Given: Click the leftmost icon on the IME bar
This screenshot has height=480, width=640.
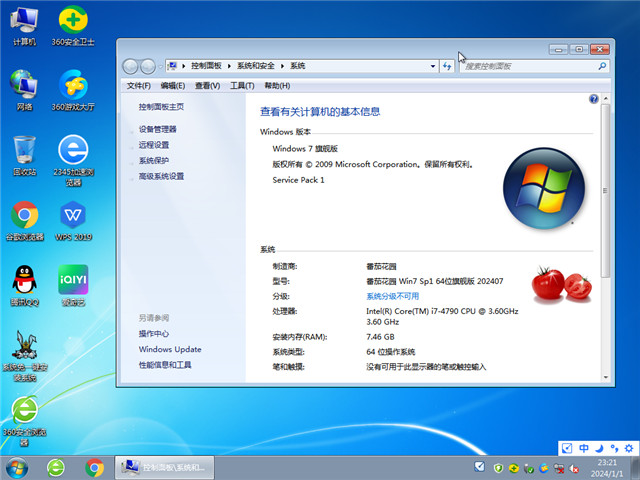Looking at the screenshot, I should [x=567, y=448].
